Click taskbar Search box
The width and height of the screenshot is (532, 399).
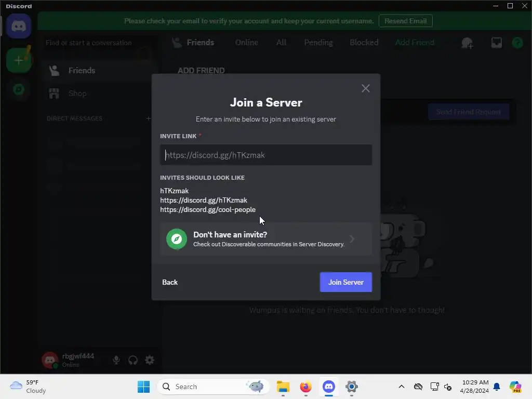(x=213, y=387)
